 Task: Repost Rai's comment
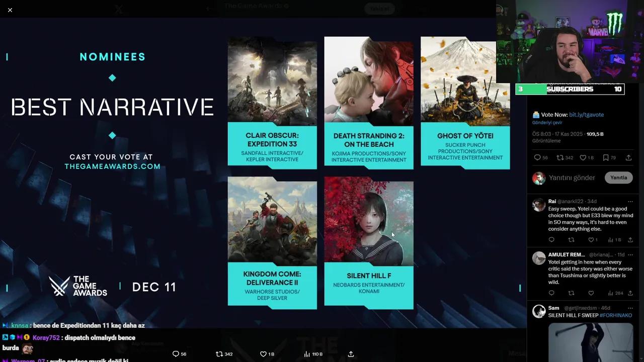point(571,240)
